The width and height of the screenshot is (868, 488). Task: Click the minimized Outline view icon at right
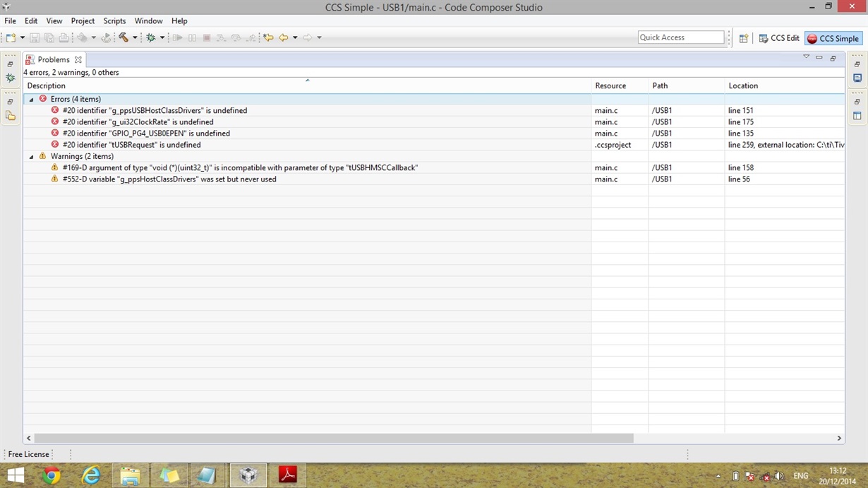[857, 116]
